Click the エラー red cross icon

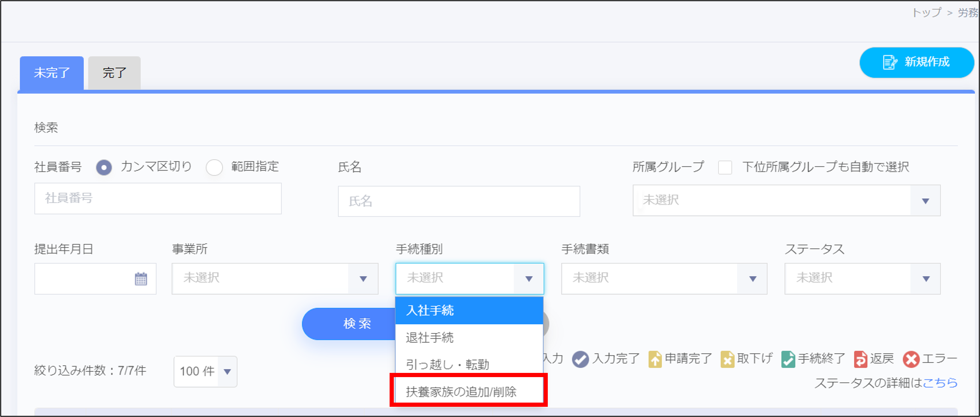pos(911,359)
